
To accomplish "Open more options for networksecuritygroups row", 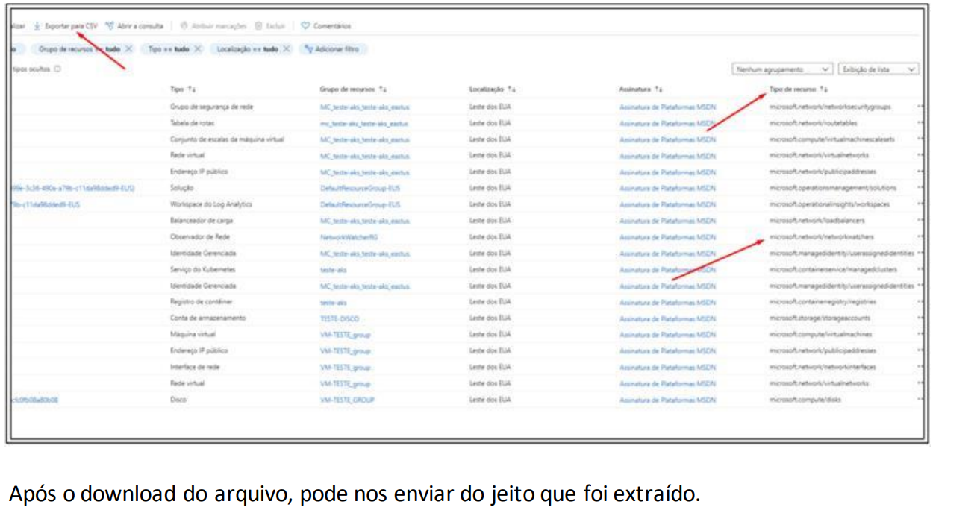I will click(920, 107).
